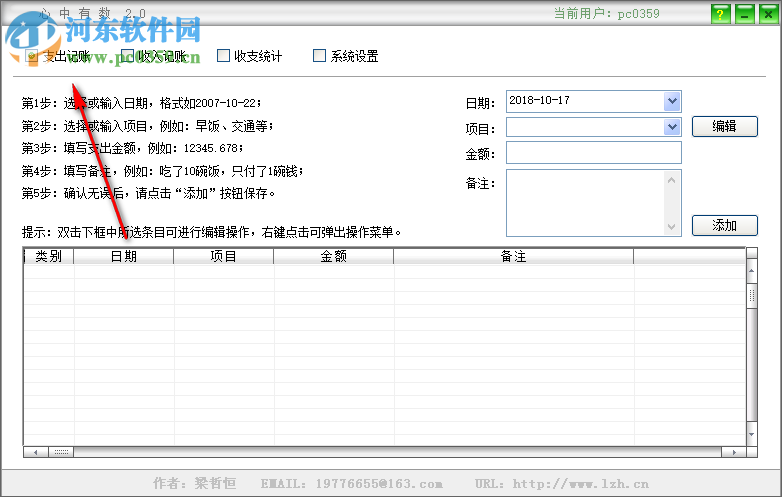
Task: Click the 第5步 instruction line
Action: click(x=148, y=193)
